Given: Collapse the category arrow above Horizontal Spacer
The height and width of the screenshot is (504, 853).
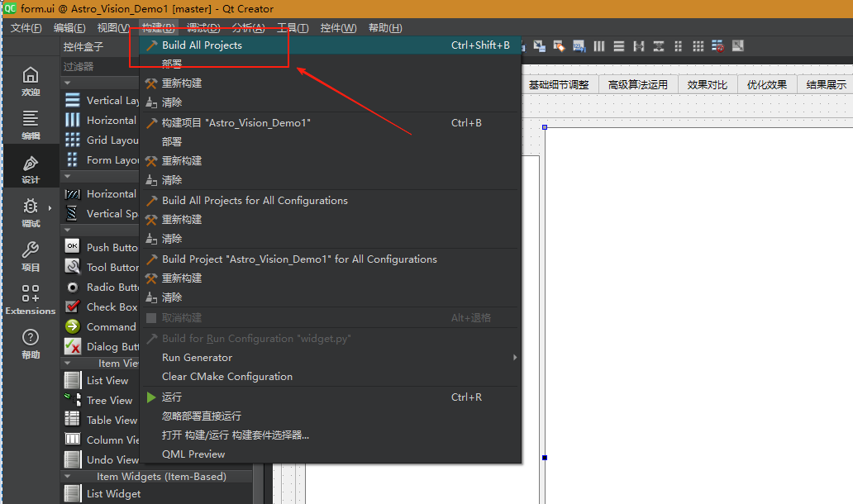Looking at the screenshot, I should [68, 176].
